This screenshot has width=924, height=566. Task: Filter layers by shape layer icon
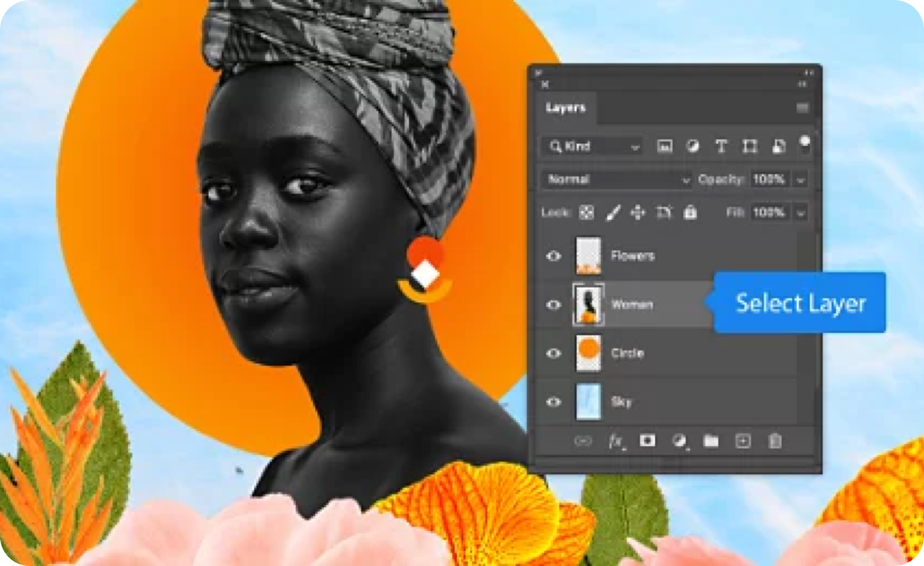[750, 147]
